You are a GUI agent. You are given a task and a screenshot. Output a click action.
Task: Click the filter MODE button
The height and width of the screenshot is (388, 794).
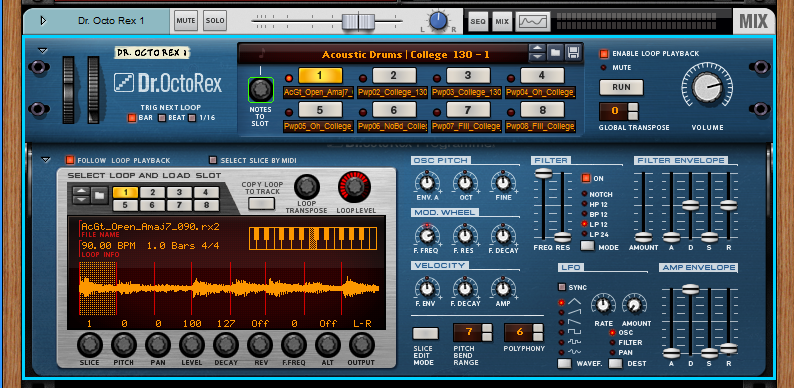click(587, 246)
